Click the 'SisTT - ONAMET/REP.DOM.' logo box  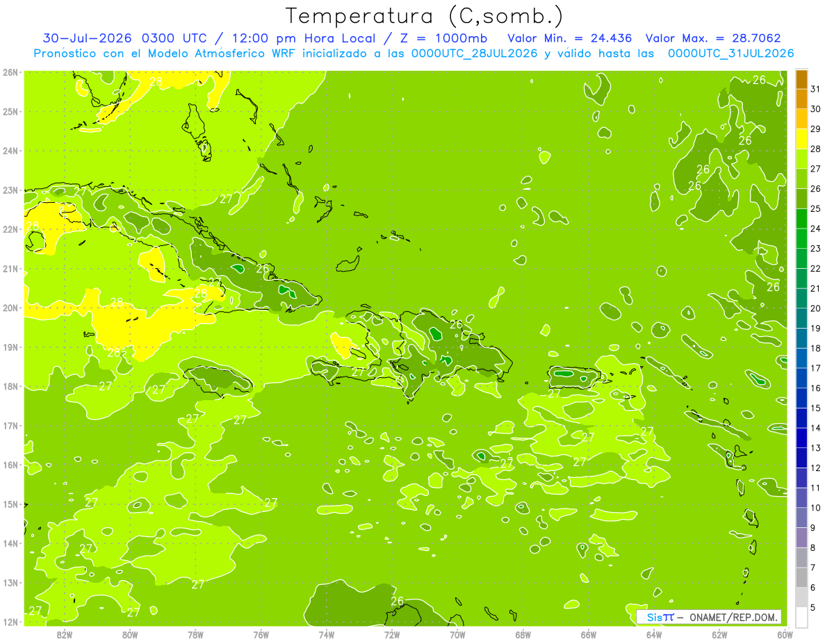coord(709,617)
